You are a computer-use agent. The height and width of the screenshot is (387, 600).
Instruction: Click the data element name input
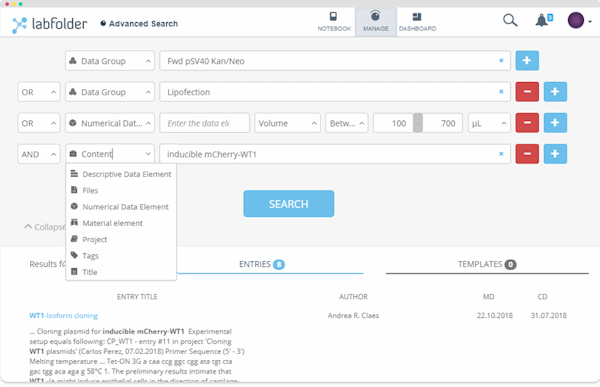point(204,123)
